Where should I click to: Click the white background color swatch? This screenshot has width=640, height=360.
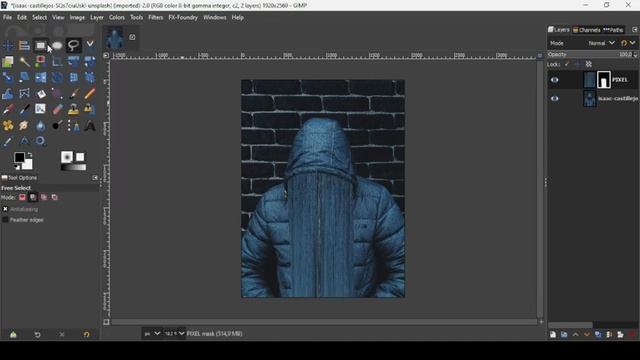(x=27, y=164)
